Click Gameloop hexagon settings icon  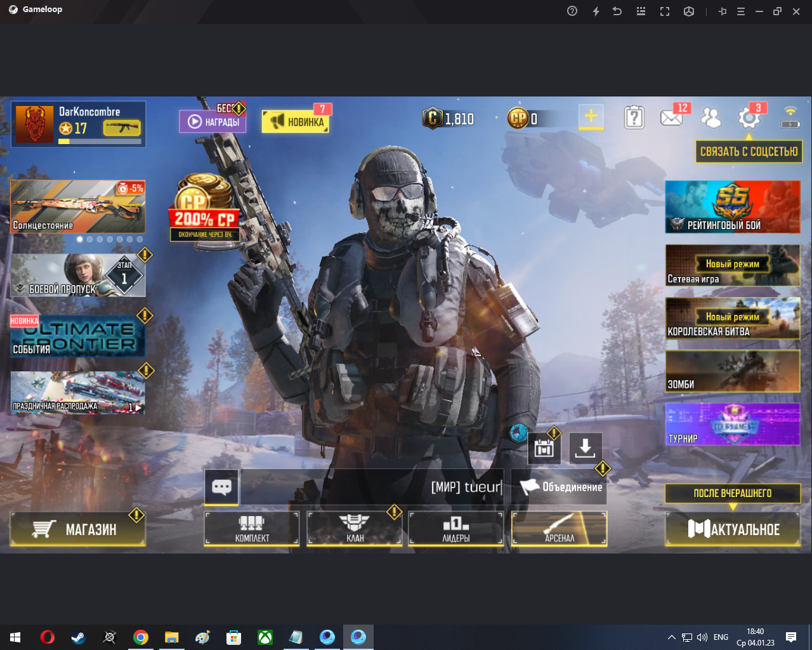(689, 11)
